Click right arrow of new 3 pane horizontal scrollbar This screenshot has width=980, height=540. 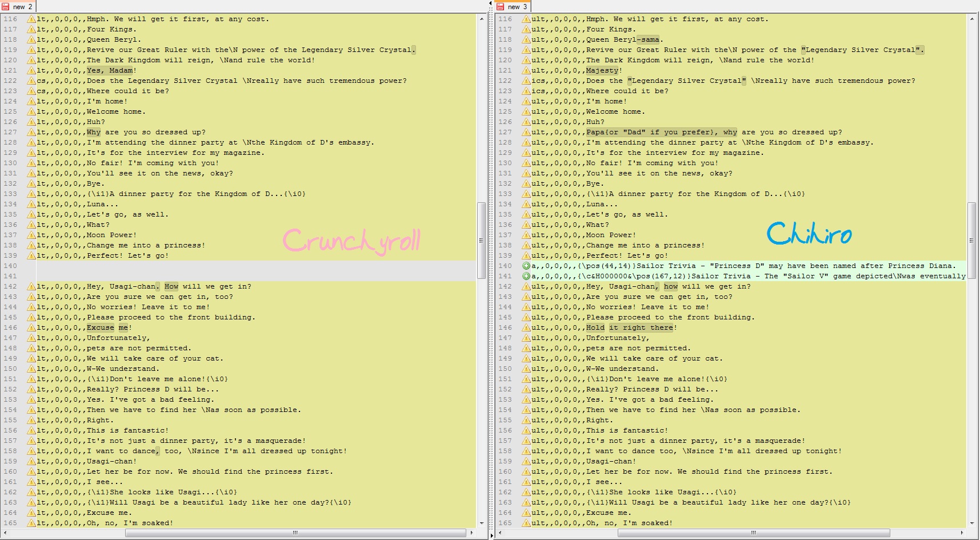pyautogui.click(x=962, y=533)
